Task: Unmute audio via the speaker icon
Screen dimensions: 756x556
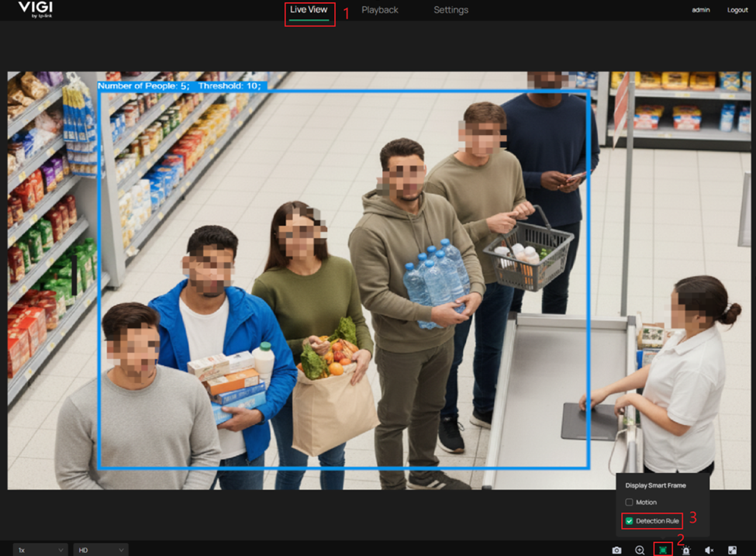Action: (x=709, y=550)
